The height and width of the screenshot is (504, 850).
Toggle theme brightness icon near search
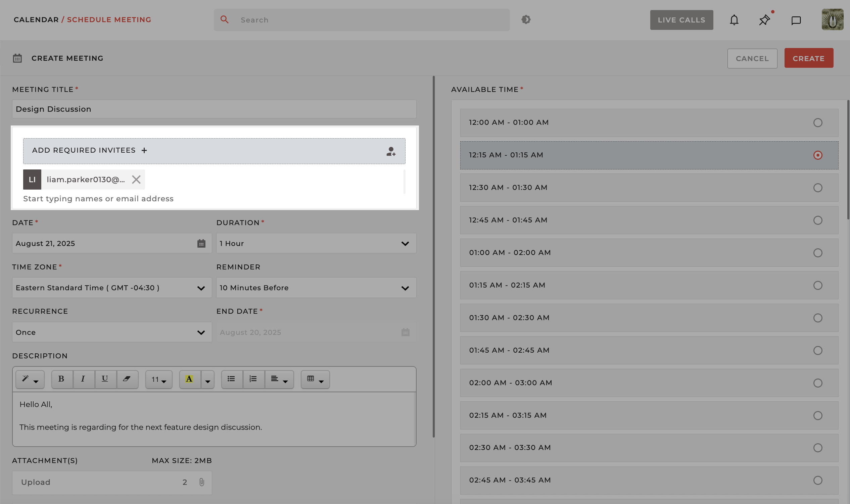[x=526, y=20]
